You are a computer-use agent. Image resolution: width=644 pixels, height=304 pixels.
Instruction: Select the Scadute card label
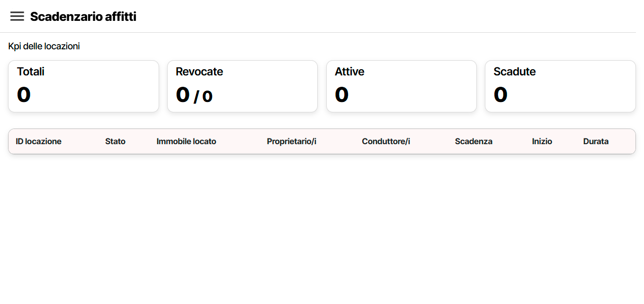pyautogui.click(x=515, y=72)
